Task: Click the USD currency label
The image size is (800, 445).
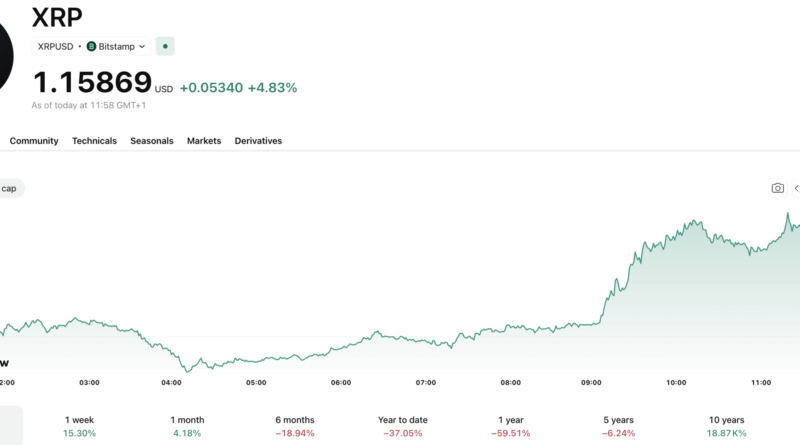Action: (164, 89)
